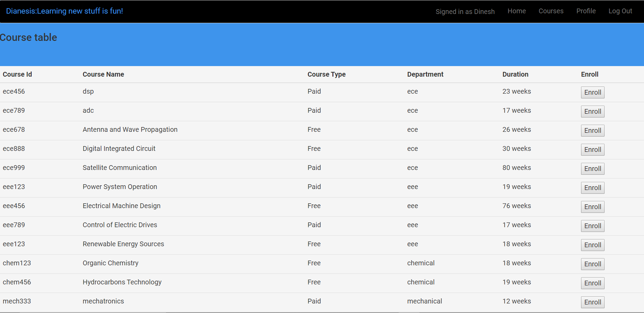Screen dimensions: 644x313
Task: Enroll in the dsp course
Action: click(593, 92)
